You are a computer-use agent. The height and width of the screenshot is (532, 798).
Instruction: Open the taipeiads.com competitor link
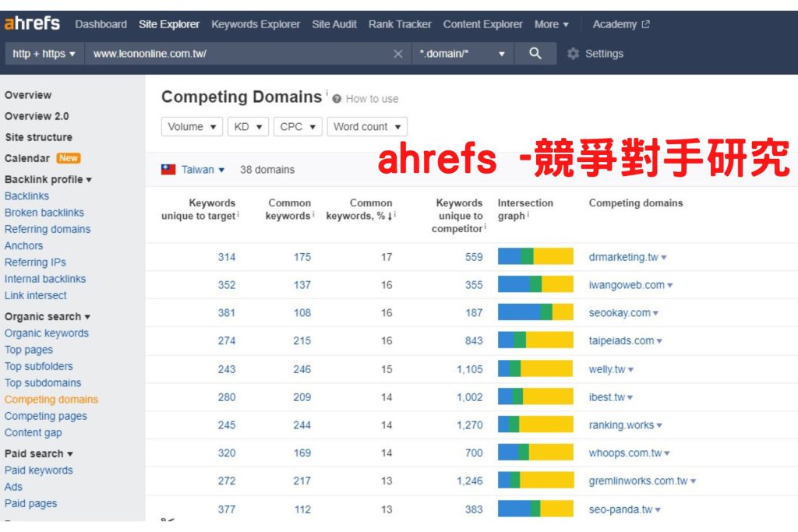621,340
